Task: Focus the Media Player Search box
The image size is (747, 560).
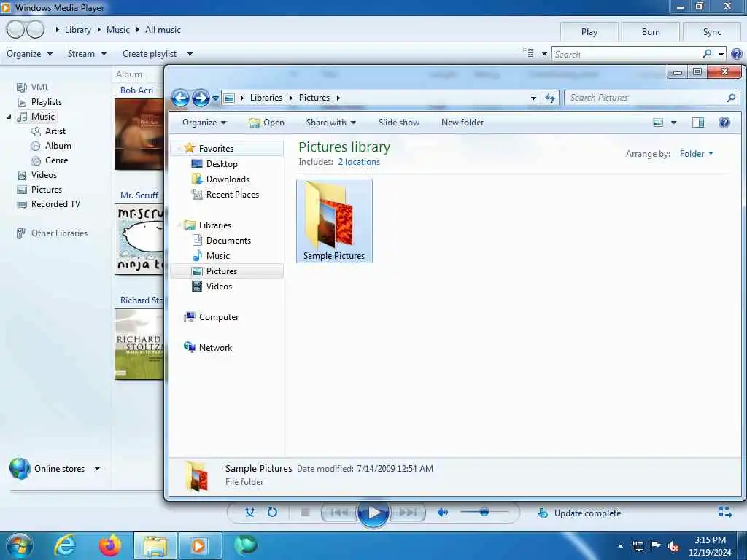Action: pyautogui.click(x=628, y=54)
